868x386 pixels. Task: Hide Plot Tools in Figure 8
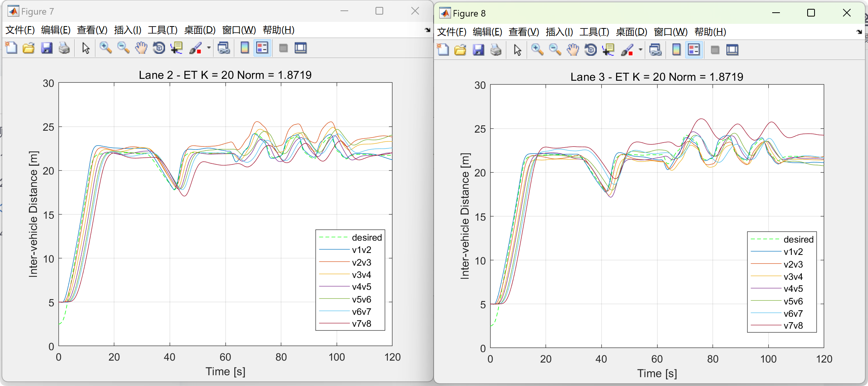pos(715,50)
